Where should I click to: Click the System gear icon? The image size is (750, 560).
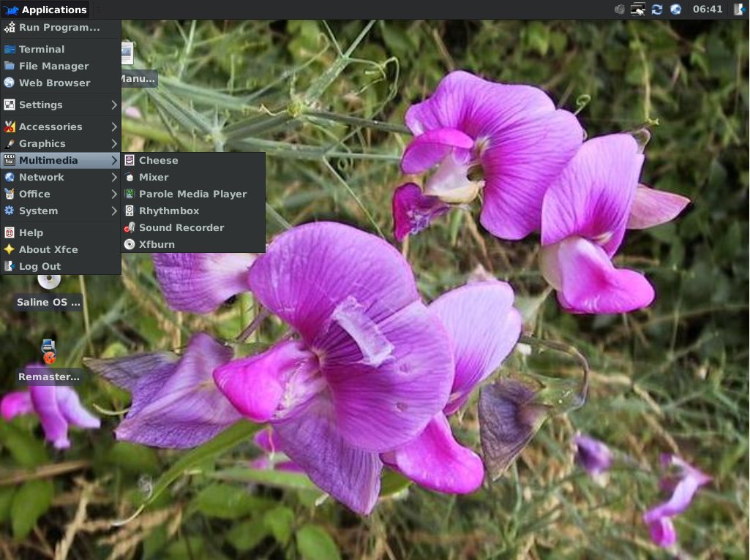(x=9, y=211)
